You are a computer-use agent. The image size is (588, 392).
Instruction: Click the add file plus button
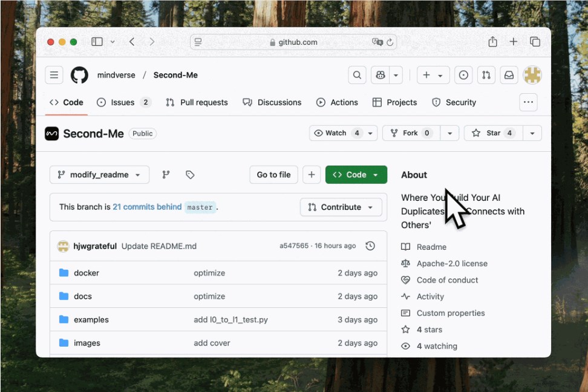tap(312, 175)
